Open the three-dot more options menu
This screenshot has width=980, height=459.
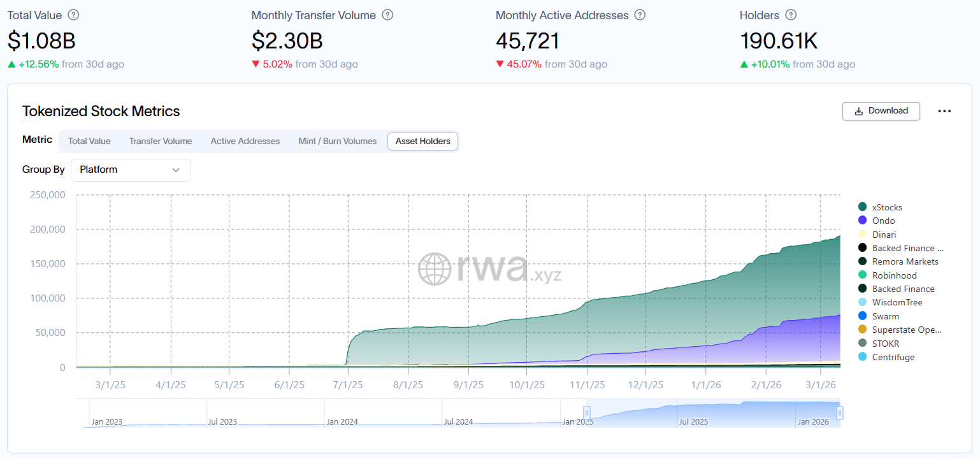click(944, 111)
